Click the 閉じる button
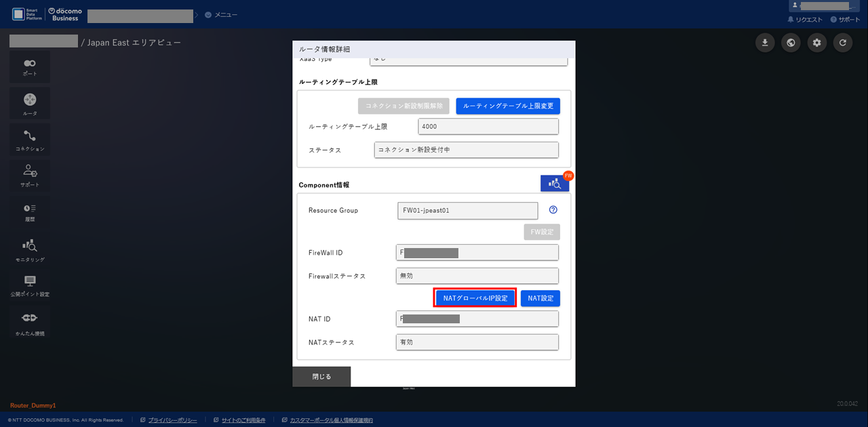This screenshot has height=427, width=868. 321,377
